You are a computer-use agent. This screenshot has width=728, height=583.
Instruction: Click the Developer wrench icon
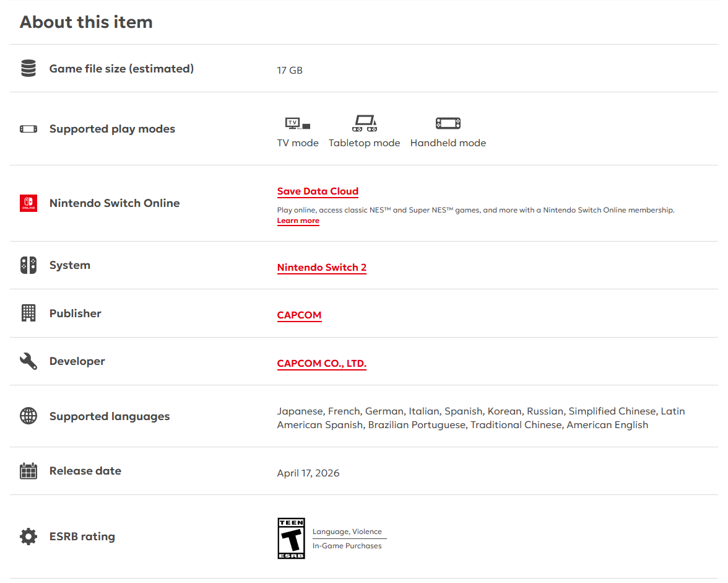pyautogui.click(x=28, y=361)
